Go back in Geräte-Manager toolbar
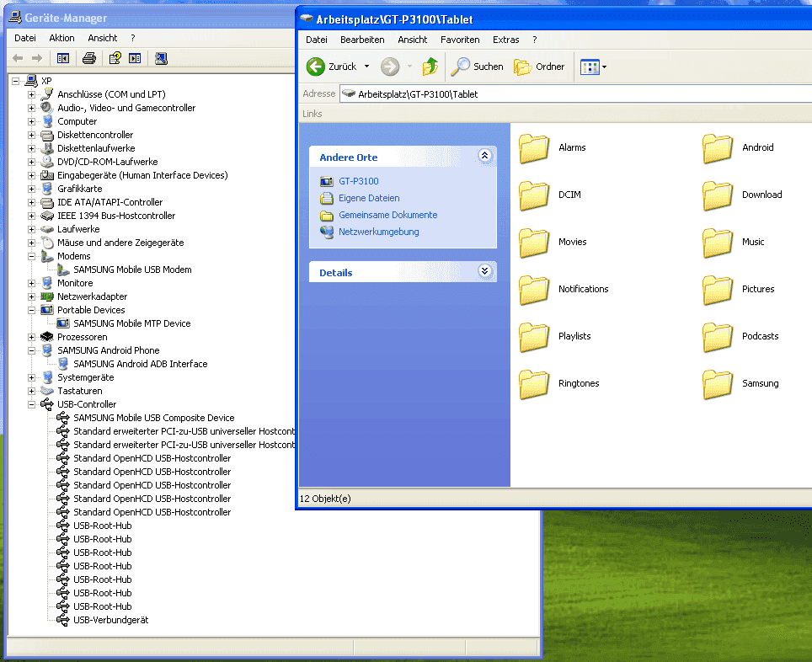This screenshot has height=662, width=812. 18,58
